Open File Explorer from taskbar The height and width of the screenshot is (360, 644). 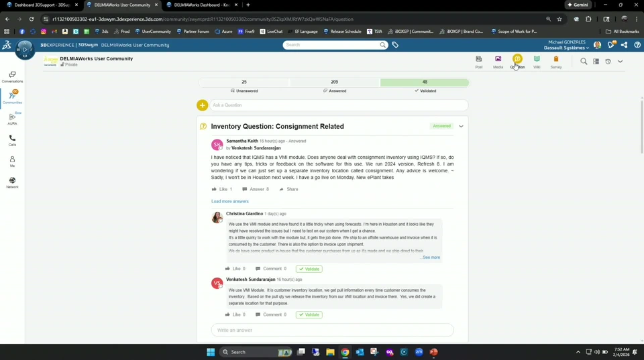click(x=330, y=352)
